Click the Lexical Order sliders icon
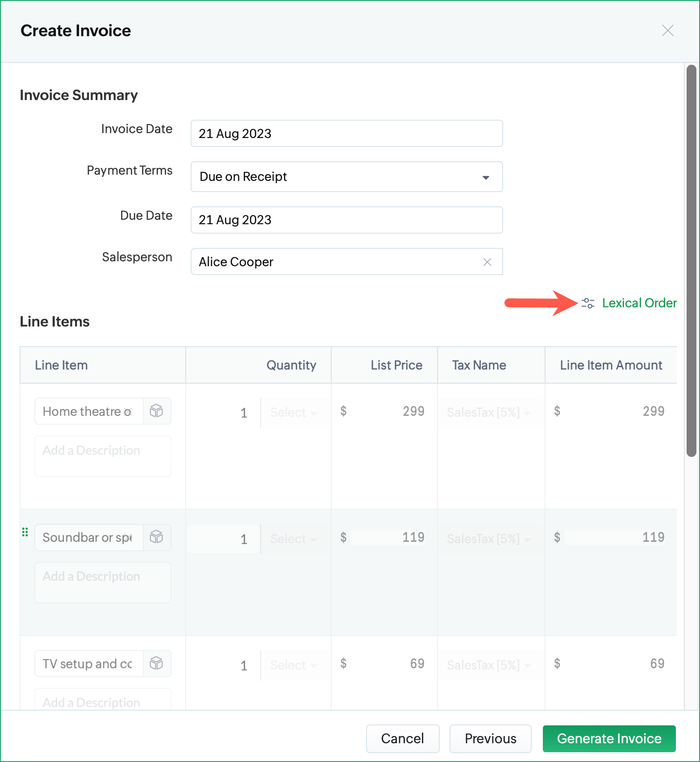Screen dimensions: 700x762 [x=587, y=303]
